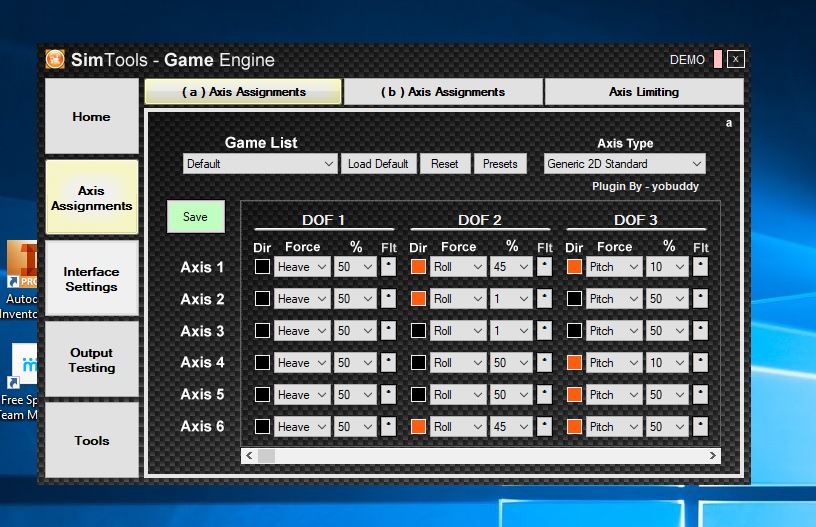Click Axis 3 DOF 2 Flt filter button
The image size is (816, 527).
point(544,331)
